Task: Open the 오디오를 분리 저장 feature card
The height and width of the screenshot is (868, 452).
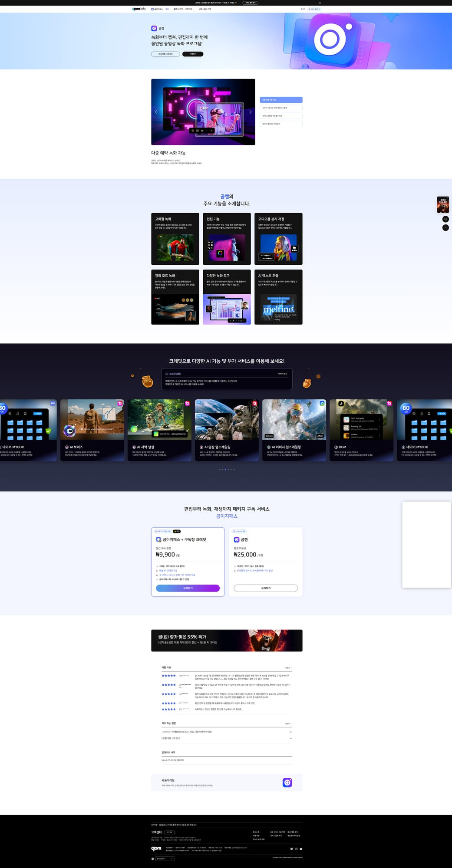Action: tap(278, 239)
